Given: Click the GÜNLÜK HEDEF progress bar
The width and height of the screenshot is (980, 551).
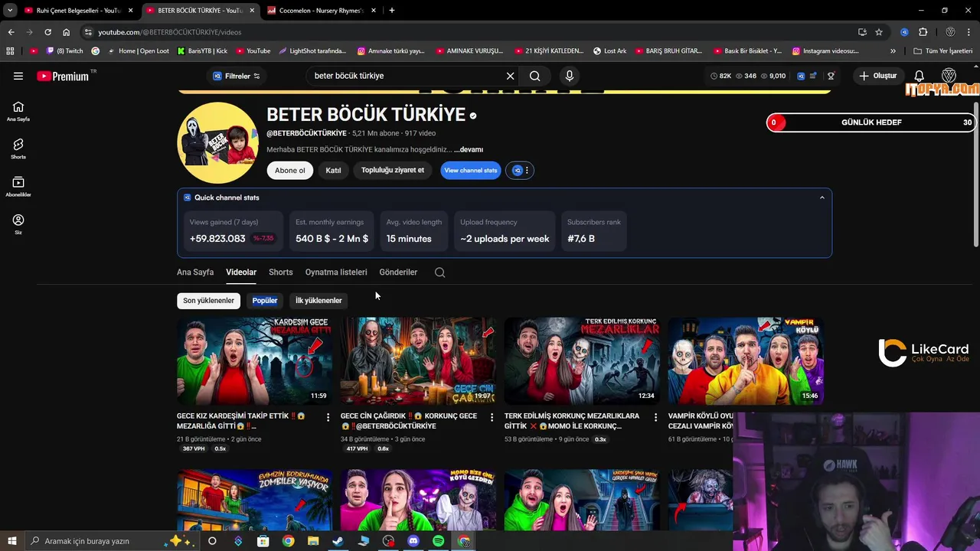Looking at the screenshot, I should tap(871, 122).
